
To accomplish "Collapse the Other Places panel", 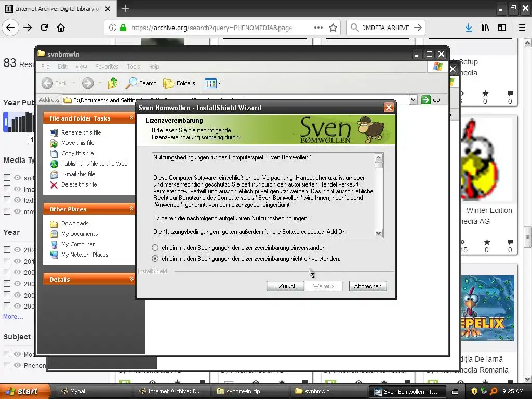I will click(131, 209).
